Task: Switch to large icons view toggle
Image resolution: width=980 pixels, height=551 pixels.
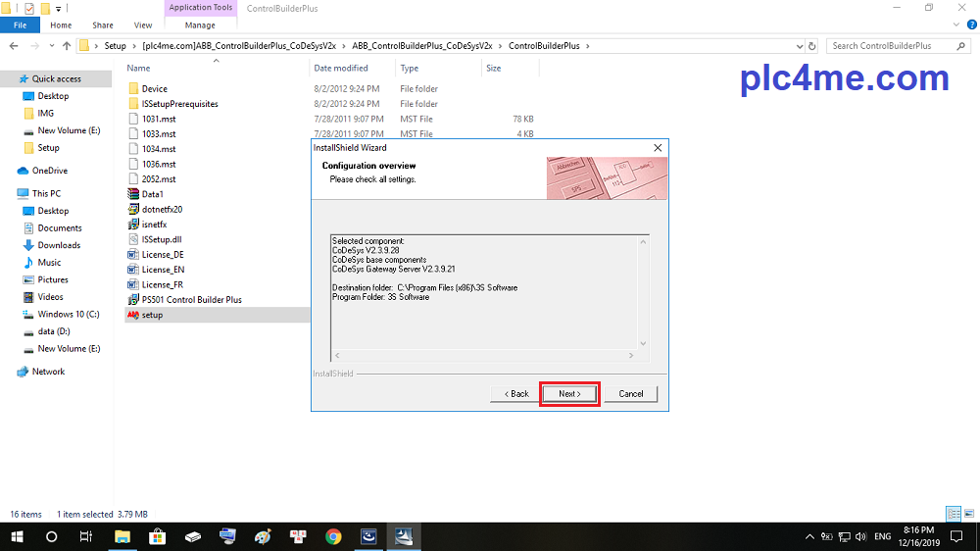Action: click(x=967, y=514)
